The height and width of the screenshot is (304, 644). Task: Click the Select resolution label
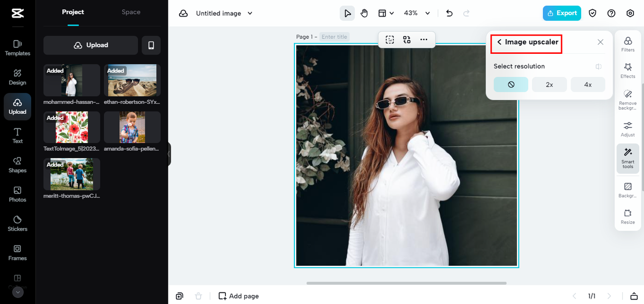[x=519, y=66]
